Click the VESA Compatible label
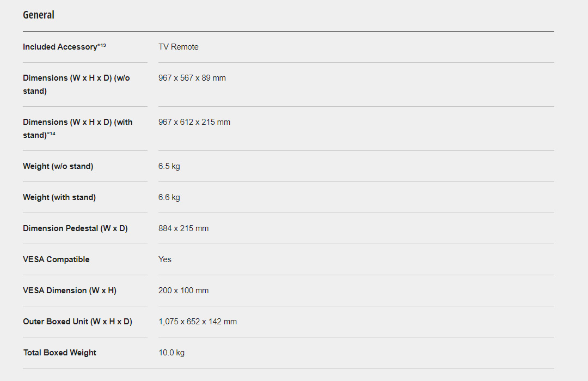The image size is (588, 381). point(56,259)
